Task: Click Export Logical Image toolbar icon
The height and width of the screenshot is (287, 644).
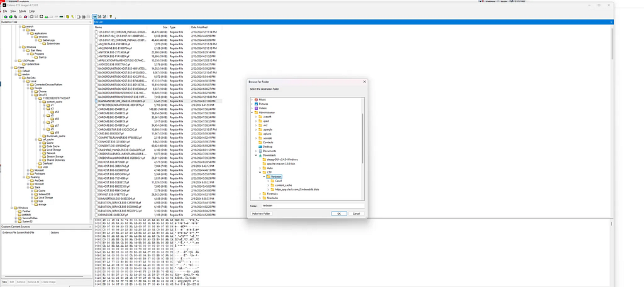Action: [41, 17]
